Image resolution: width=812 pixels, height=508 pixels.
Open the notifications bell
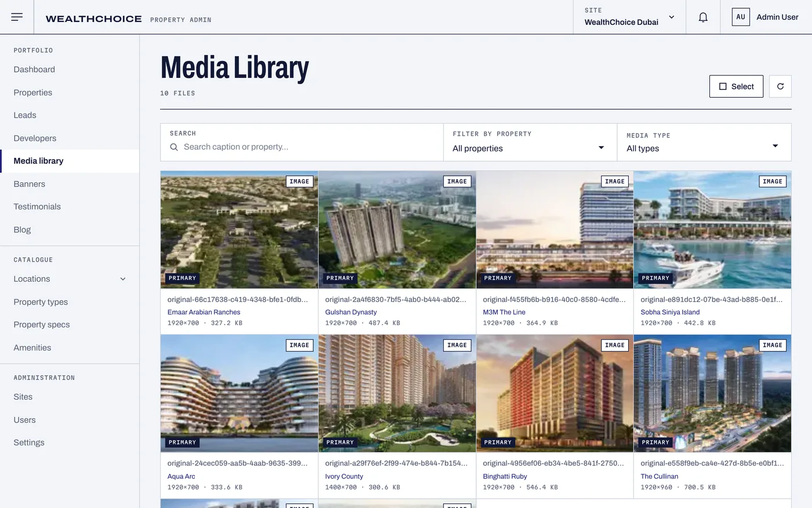click(x=703, y=17)
